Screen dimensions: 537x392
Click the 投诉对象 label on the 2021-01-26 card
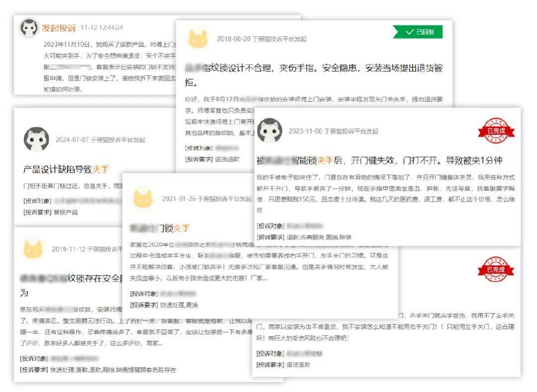click(144, 294)
